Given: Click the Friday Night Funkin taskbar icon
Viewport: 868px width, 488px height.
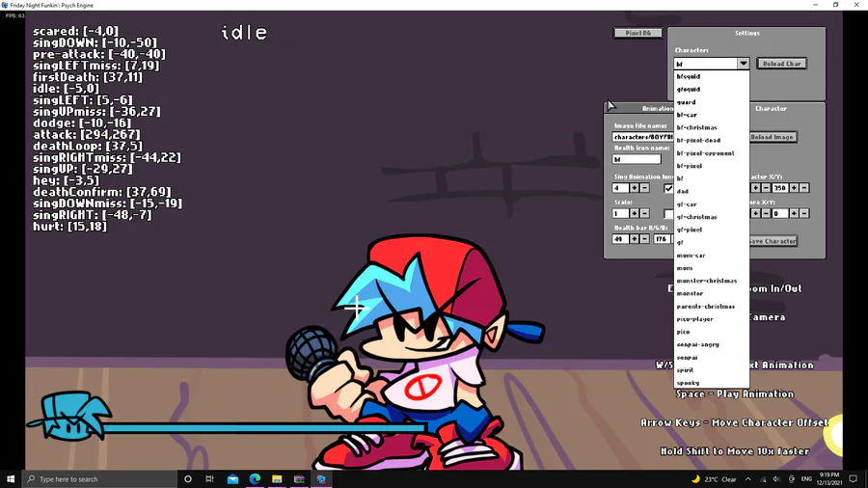Looking at the screenshot, I should (x=321, y=479).
